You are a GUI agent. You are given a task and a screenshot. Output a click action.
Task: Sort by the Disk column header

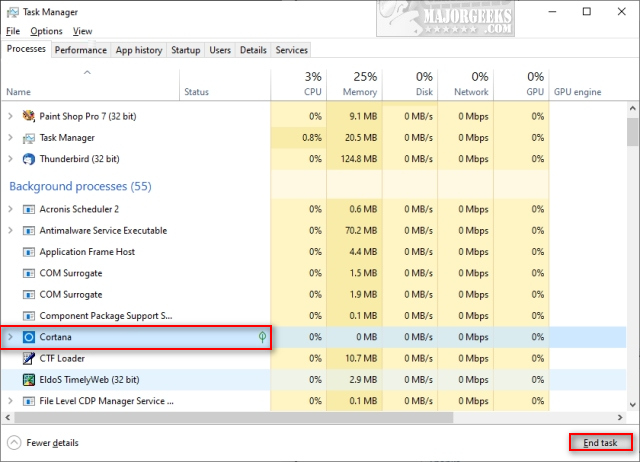[x=410, y=85]
